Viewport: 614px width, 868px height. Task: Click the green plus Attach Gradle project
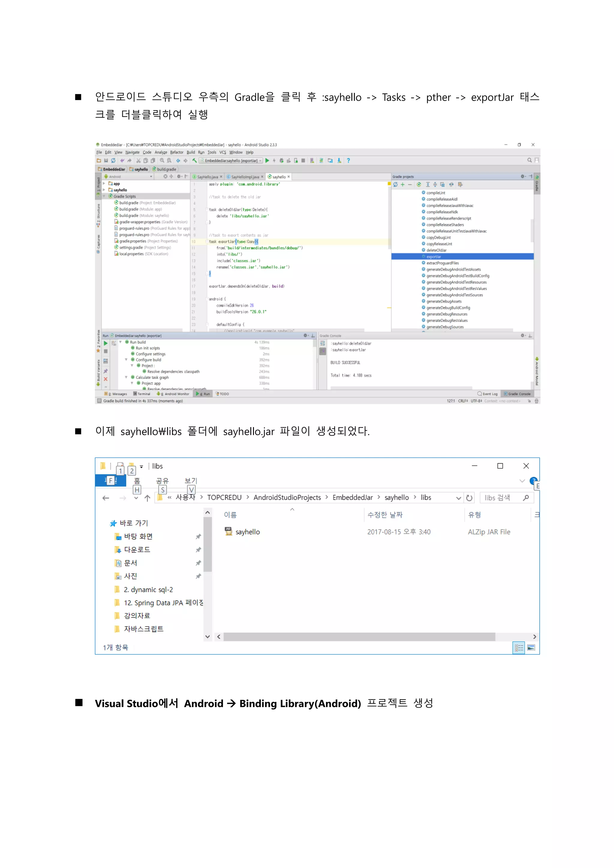(403, 185)
